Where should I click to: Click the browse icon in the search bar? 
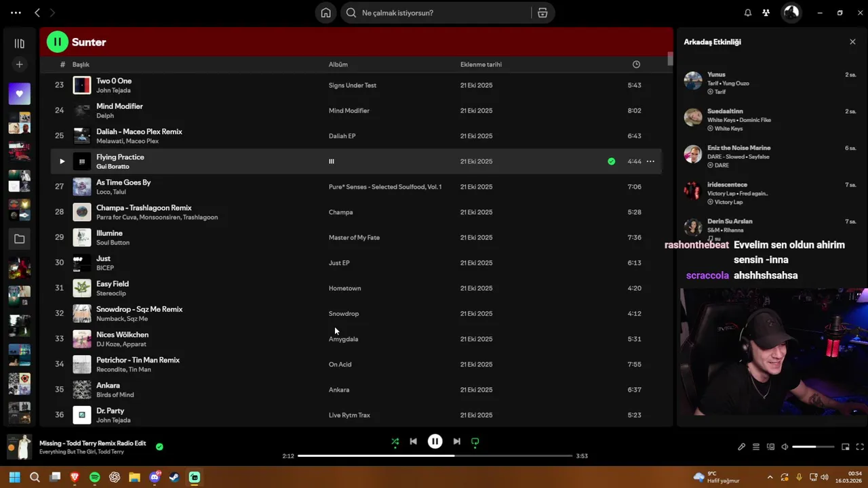click(x=542, y=13)
